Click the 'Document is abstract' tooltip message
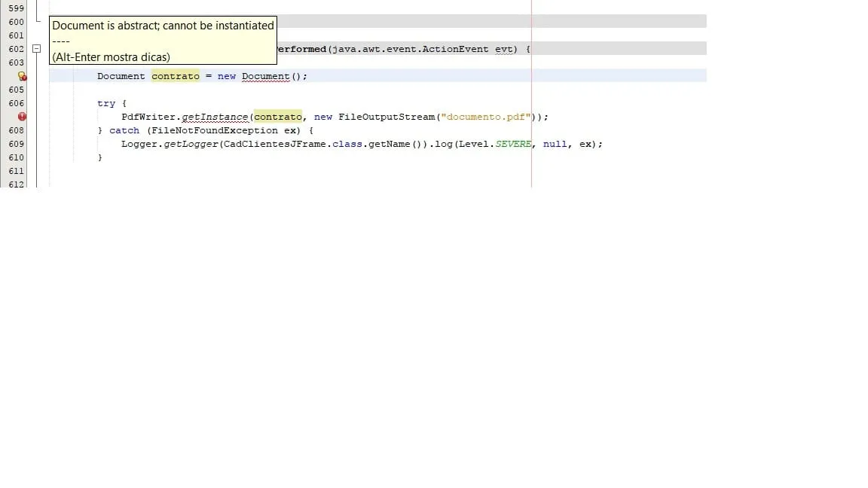The width and height of the screenshot is (868, 488). 163,26
